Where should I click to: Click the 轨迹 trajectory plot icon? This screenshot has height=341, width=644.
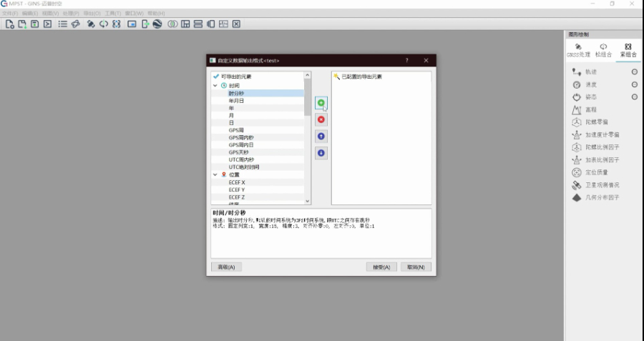[x=577, y=72]
